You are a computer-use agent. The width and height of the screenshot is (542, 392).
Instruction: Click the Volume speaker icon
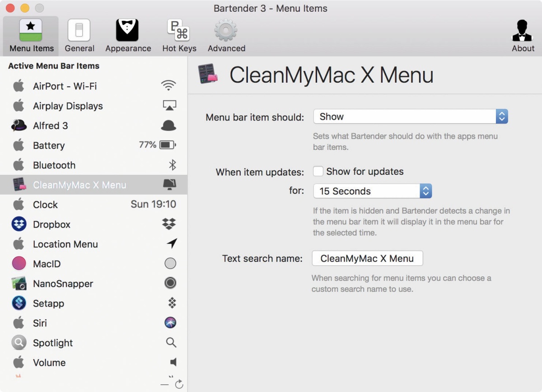173,362
